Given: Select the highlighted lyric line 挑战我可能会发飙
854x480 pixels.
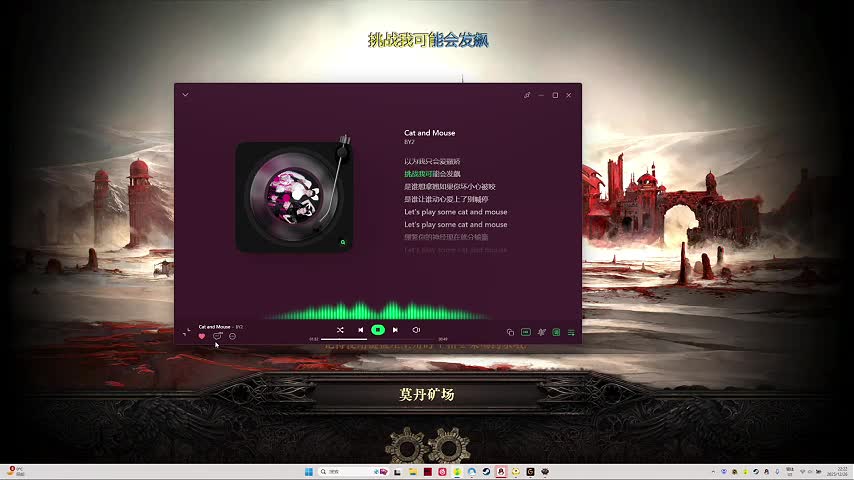Looking at the screenshot, I should click(432, 174).
